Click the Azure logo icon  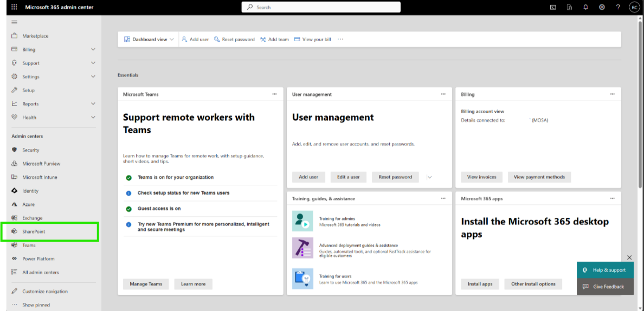tap(15, 204)
